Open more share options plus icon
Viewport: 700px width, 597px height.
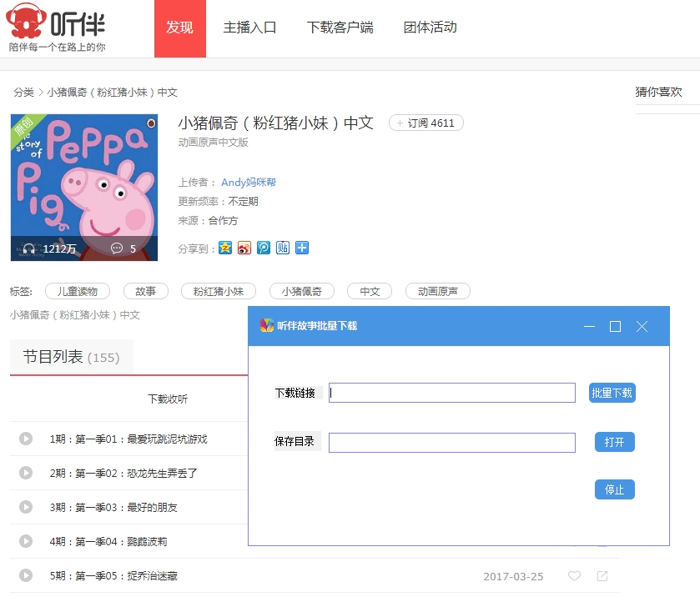(302, 248)
